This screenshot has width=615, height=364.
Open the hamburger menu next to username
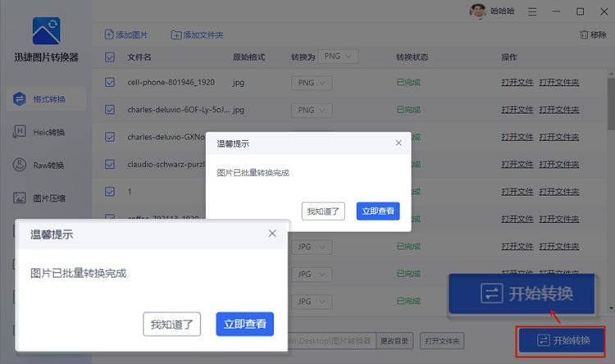532,11
